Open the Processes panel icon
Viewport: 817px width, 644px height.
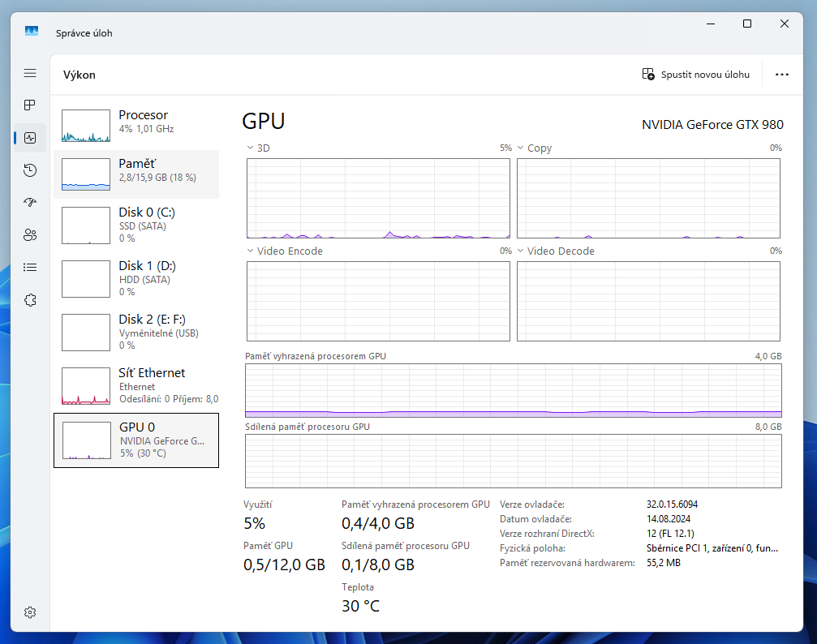pos(29,105)
